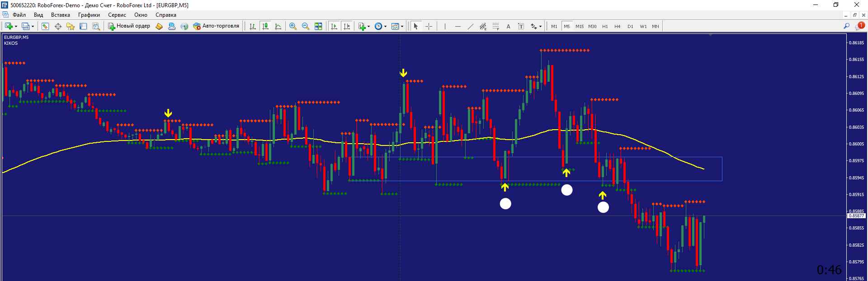Viewport: 868px width, 281px height.
Task: Open the search magnifier
Action: (x=846, y=26)
